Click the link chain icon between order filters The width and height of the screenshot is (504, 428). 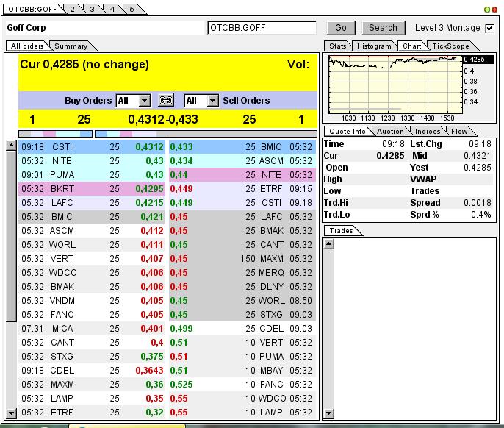pos(166,101)
